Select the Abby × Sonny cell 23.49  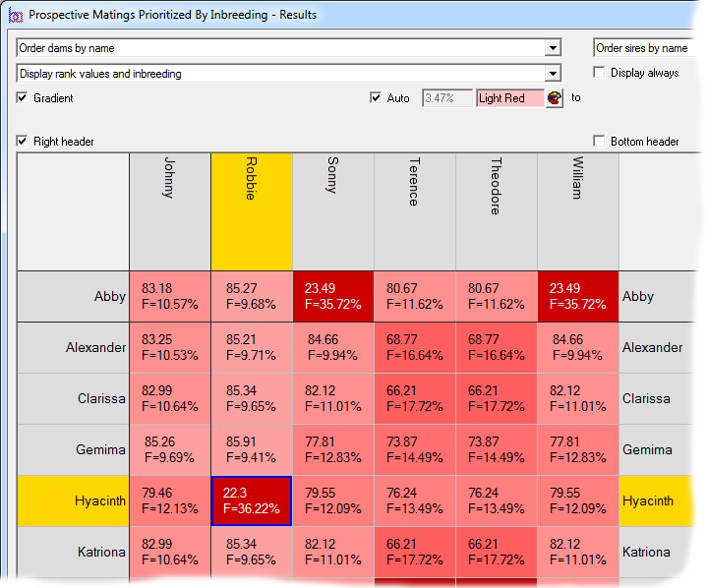tap(333, 296)
